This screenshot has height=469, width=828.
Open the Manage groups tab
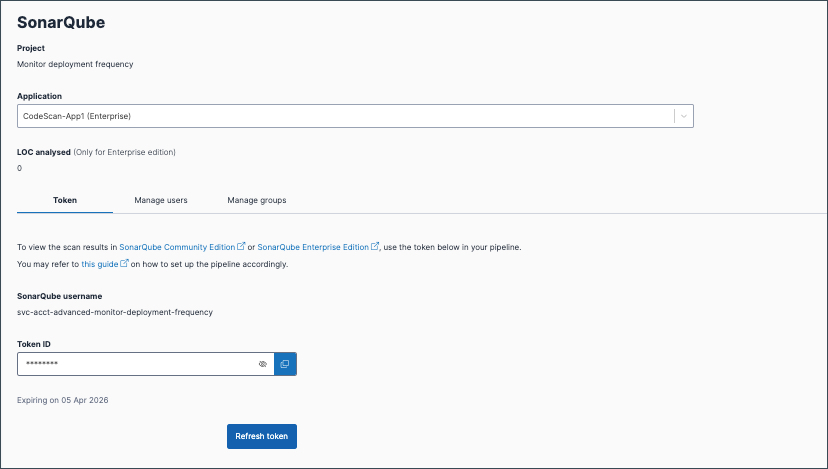pyautogui.click(x=257, y=200)
